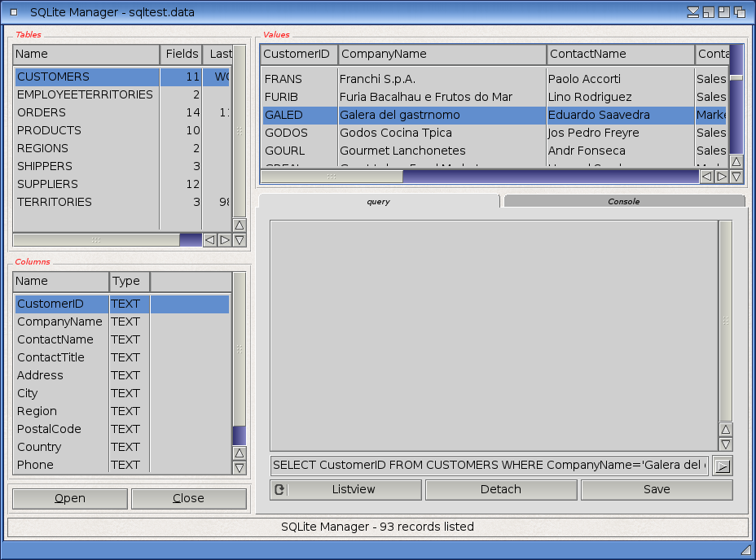Screen dimensions: 756x560
Task: Click the Columns list scroll-up arrow
Action: (240, 453)
